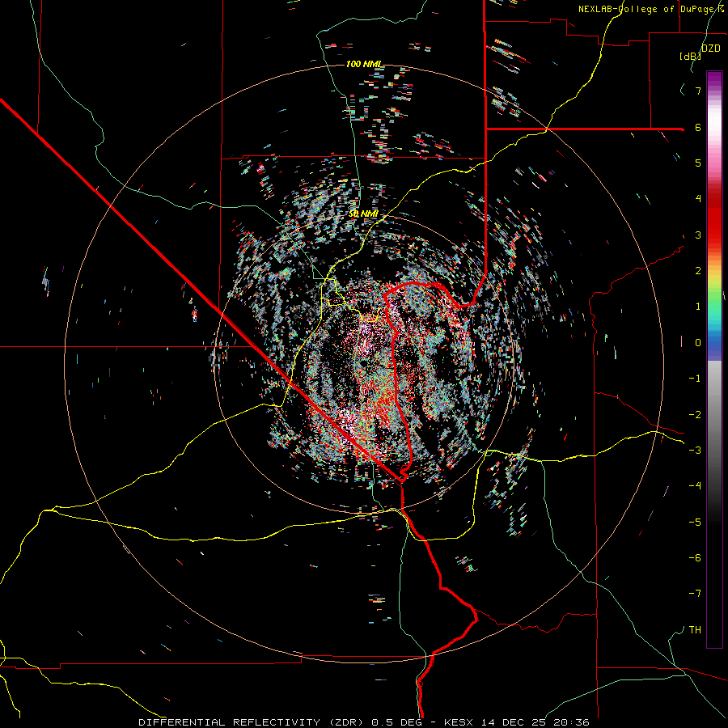This screenshot has width=728, height=728.
Task: Click the "TH" threshold label on the scale
Action: [x=695, y=630]
